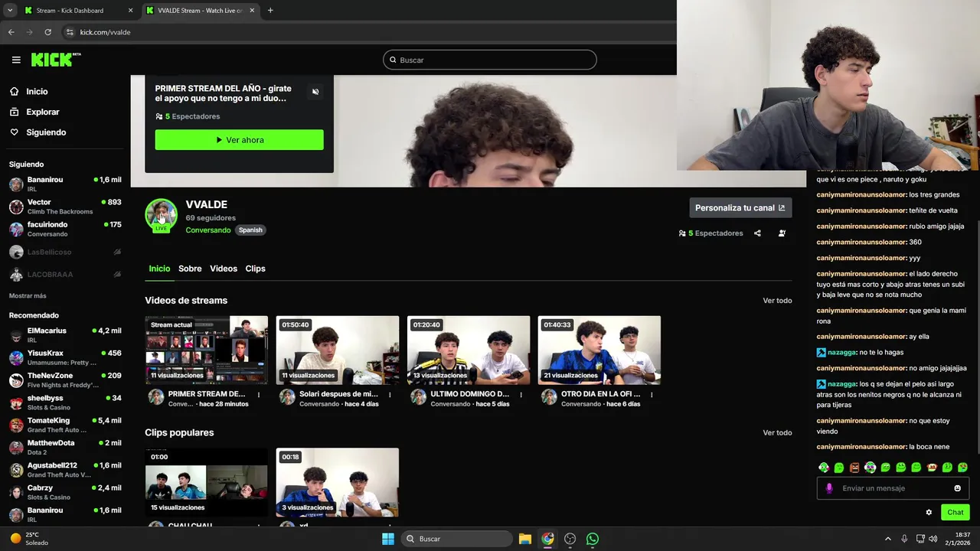Click Ver todo for Clips populares

[x=777, y=433]
